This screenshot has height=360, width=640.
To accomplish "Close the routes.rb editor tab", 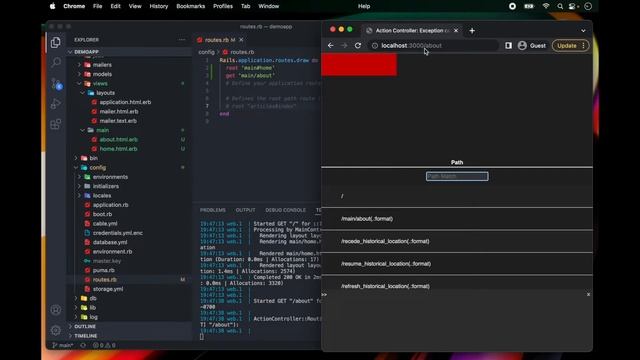I will click(241, 40).
